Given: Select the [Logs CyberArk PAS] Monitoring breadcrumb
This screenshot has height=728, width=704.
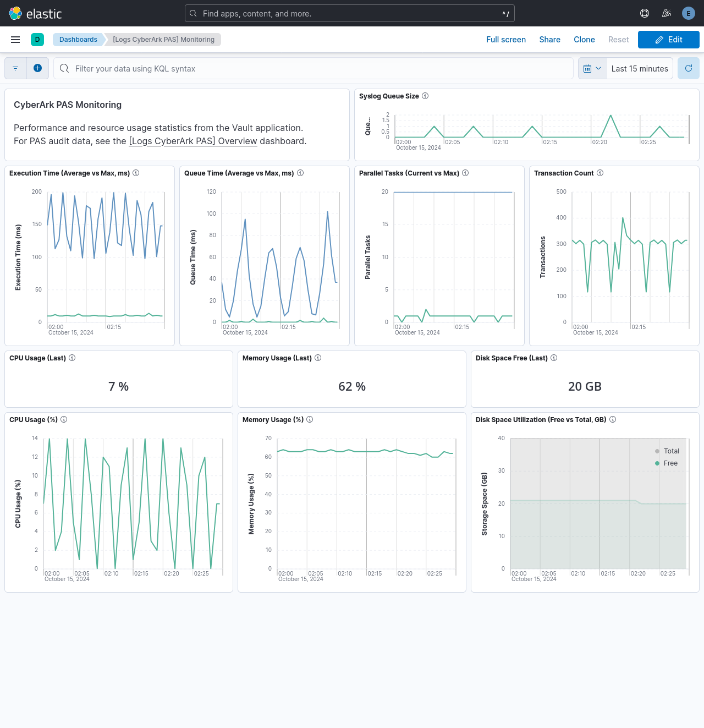Looking at the screenshot, I should pyautogui.click(x=163, y=39).
